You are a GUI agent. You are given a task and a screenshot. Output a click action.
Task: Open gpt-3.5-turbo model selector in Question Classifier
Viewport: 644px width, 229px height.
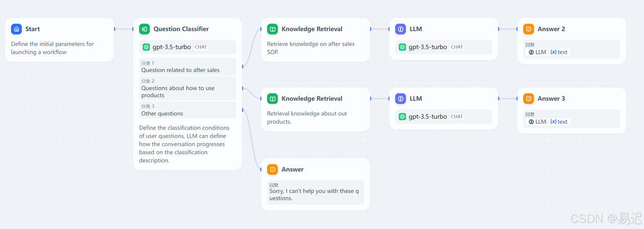tap(188, 47)
